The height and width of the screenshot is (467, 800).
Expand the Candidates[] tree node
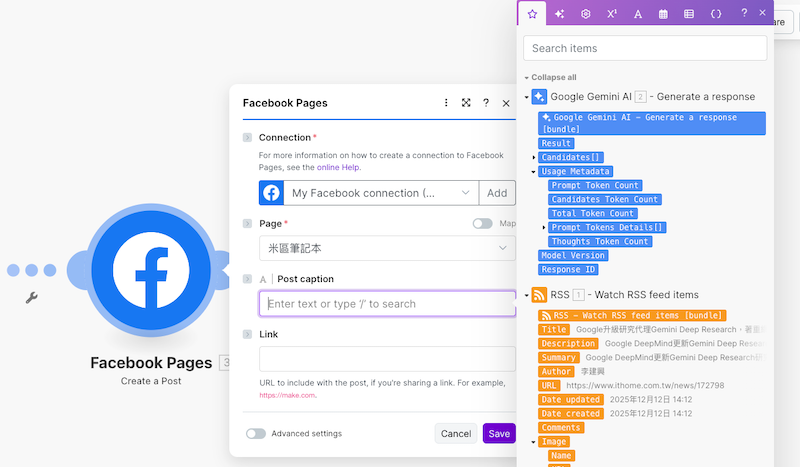pyautogui.click(x=534, y=157)
